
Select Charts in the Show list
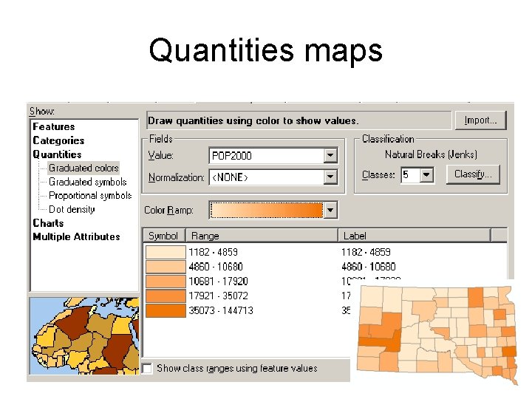tap(48, 223)
